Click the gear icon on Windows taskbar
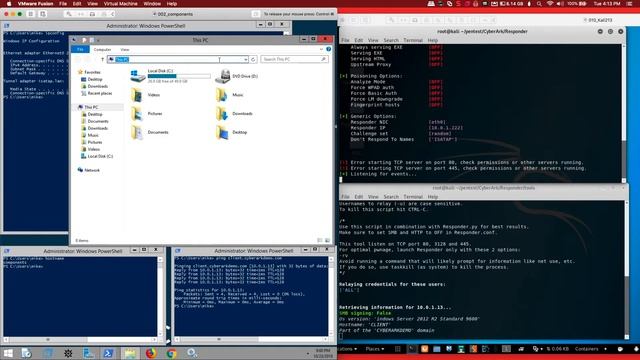This screenshot has width=640, height=360. [68, 353]
